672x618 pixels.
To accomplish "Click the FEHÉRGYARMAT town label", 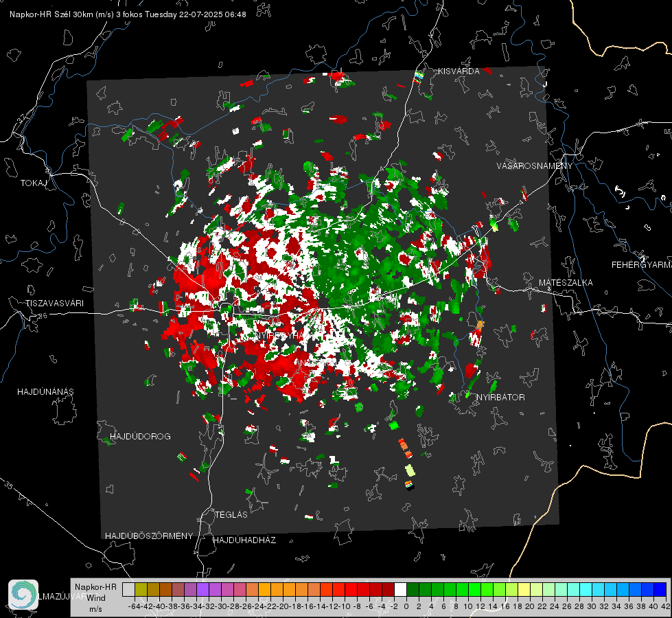I will [642, 265].
